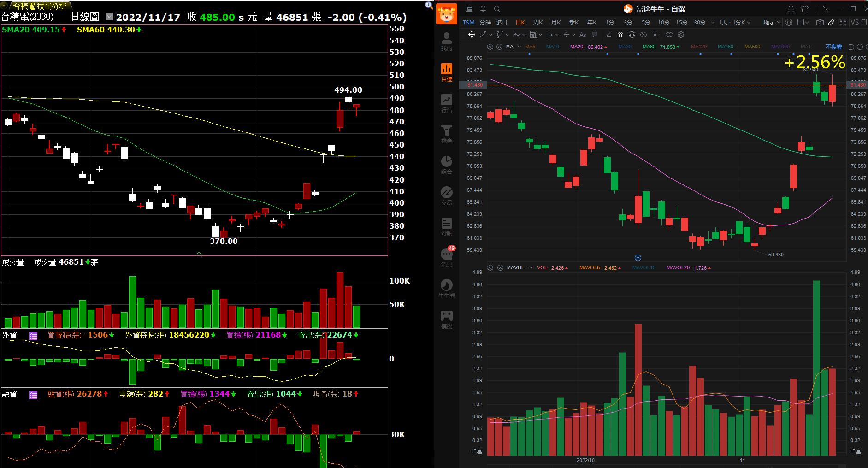This screenshot has height=468, width=868.
Task: Select the 台積電 技術分析 tab
Action: tap(39, 6)
